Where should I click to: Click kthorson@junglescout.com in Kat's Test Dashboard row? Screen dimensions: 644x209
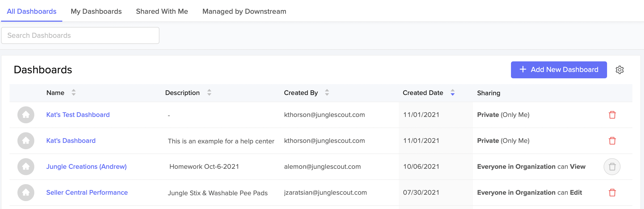324,115
